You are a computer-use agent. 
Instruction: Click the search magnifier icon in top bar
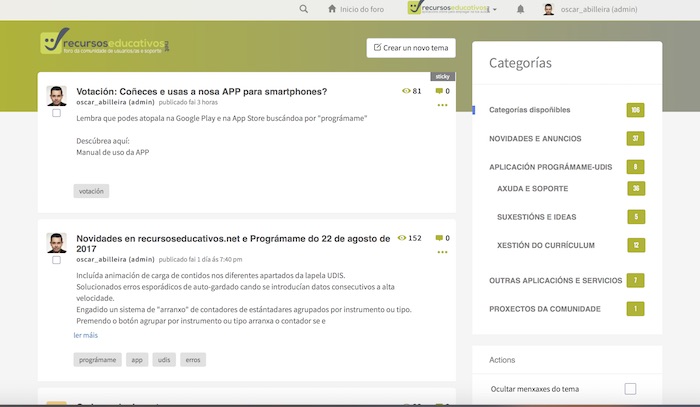(304, 9)
